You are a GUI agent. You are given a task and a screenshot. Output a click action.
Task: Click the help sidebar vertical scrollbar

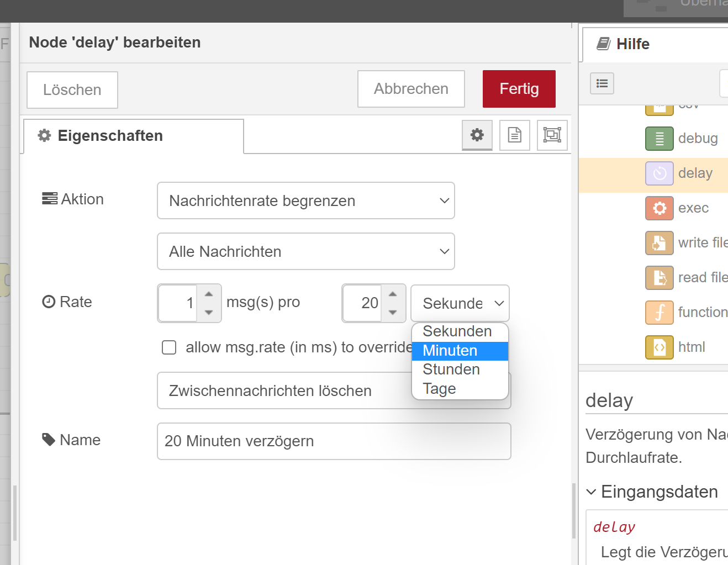click(x=574, y=511)
